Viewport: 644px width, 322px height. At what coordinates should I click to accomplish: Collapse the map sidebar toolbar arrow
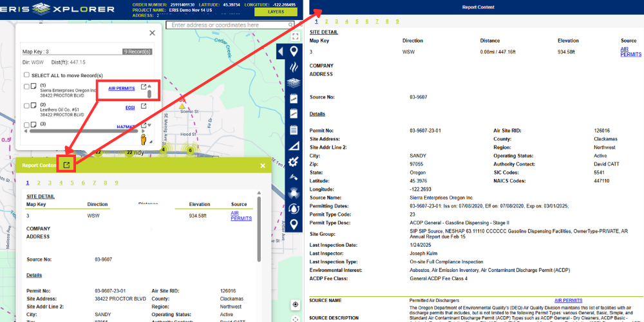pos(280,52)
